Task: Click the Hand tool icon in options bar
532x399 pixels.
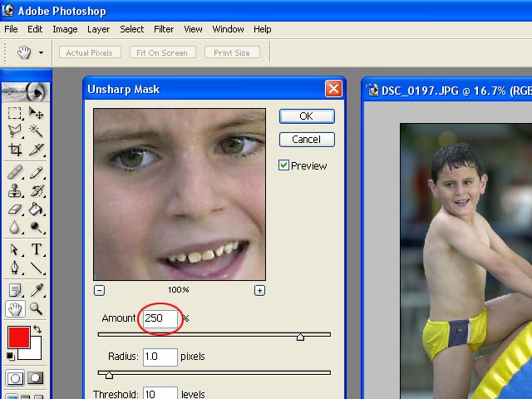Action: pyautogui.click(x=24, y=52)
